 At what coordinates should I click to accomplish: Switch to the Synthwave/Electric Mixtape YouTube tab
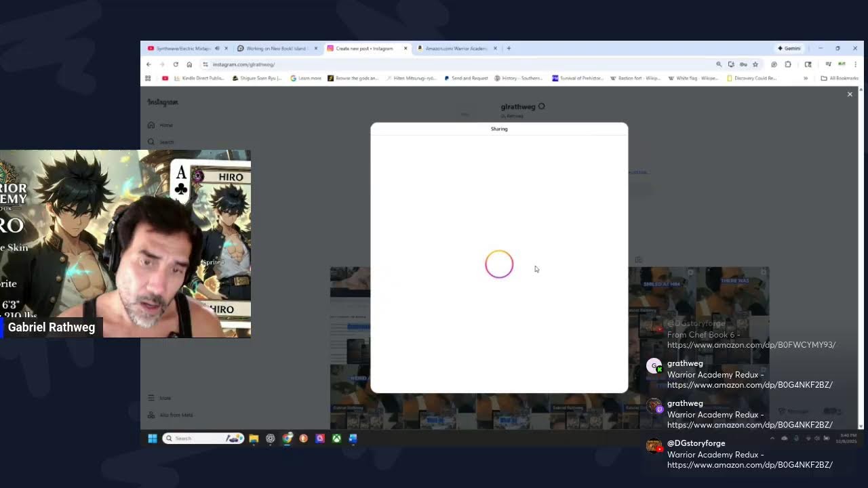pos(183,48)
